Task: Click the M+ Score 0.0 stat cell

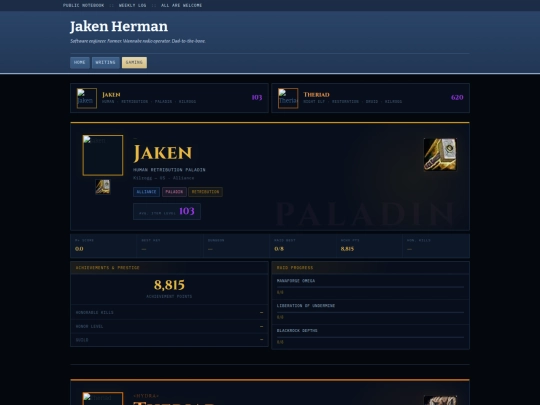Action: [x=103, y=246]
